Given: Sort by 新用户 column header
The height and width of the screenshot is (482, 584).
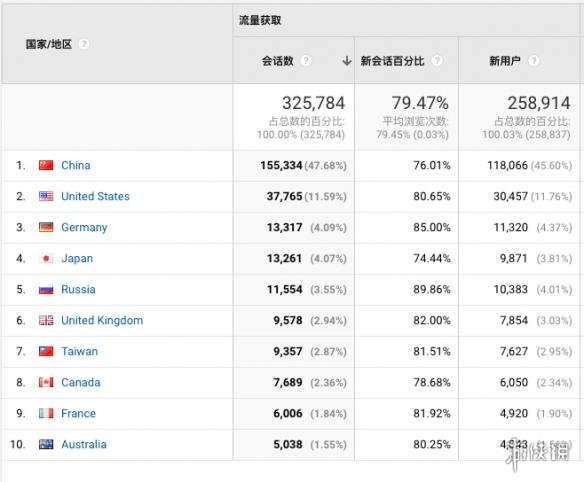Looking at the screenshot, I should point(505,61).
